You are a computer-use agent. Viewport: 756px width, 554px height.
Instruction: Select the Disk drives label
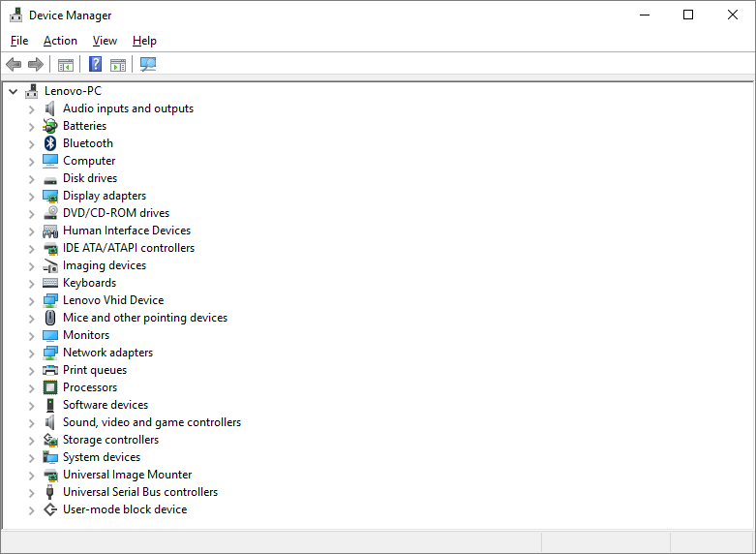[x=90, y=178]
